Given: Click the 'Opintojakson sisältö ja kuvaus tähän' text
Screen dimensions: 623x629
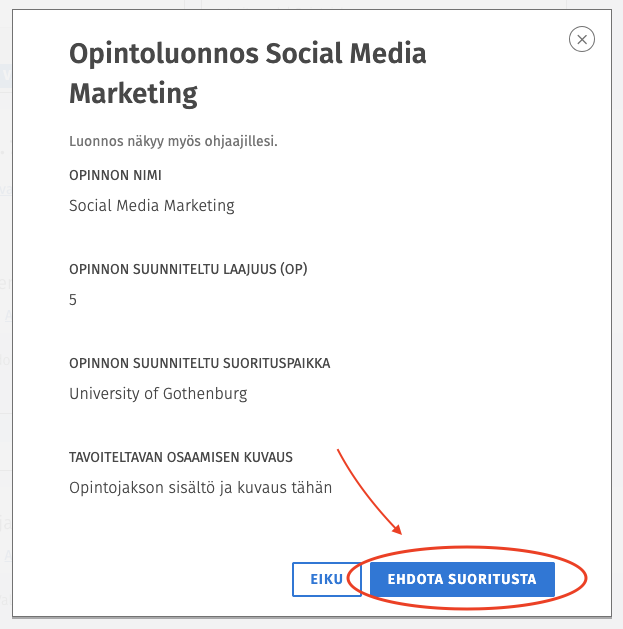Looking at the screenshot, I should (x=201, y=488).
